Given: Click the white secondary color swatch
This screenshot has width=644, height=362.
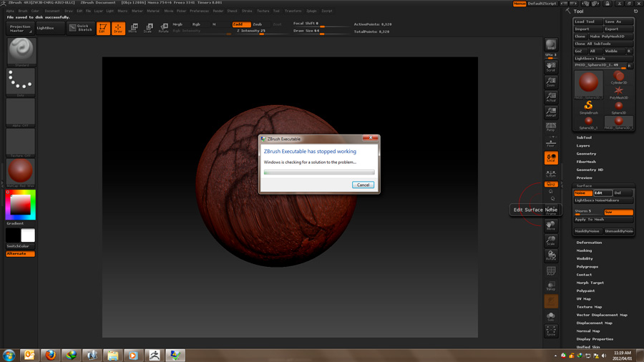Looking at the screenshot, I should coord(28,235).
